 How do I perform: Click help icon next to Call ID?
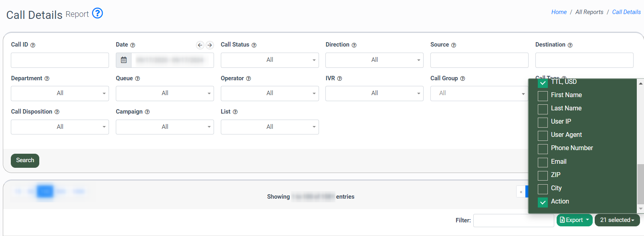click(33, 45)
